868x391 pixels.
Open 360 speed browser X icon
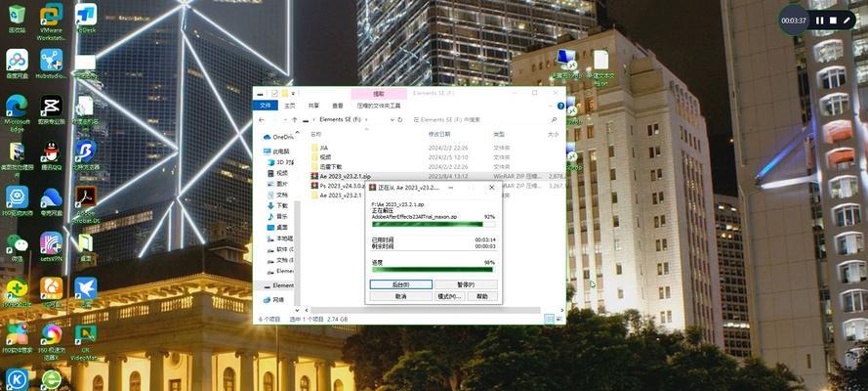[51, 343]
